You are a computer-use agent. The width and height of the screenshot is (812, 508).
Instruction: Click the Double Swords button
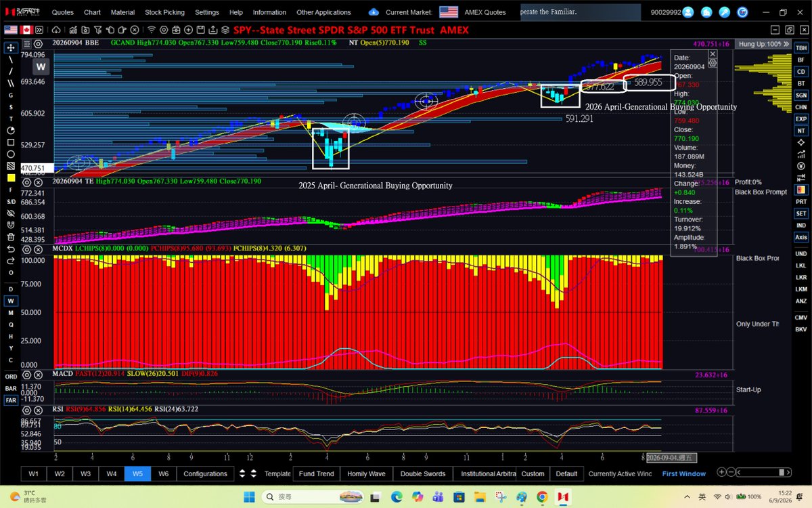point(423,473)
